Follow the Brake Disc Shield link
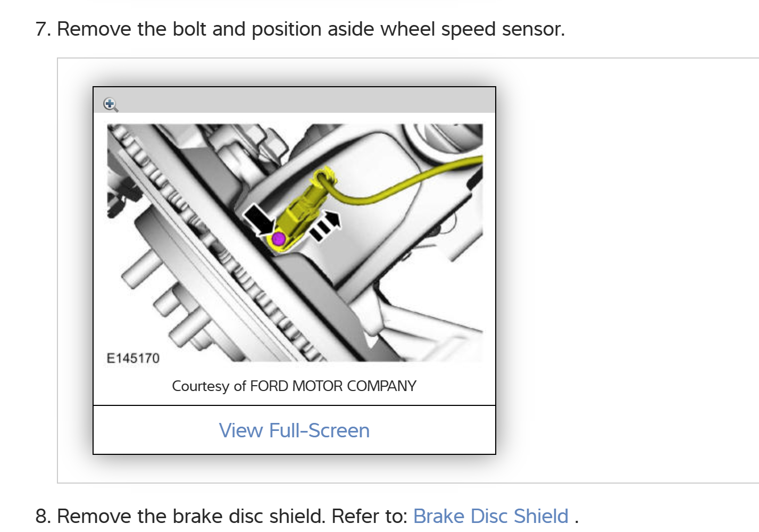The width and height of the screenshot is (759, 532). 490,516
